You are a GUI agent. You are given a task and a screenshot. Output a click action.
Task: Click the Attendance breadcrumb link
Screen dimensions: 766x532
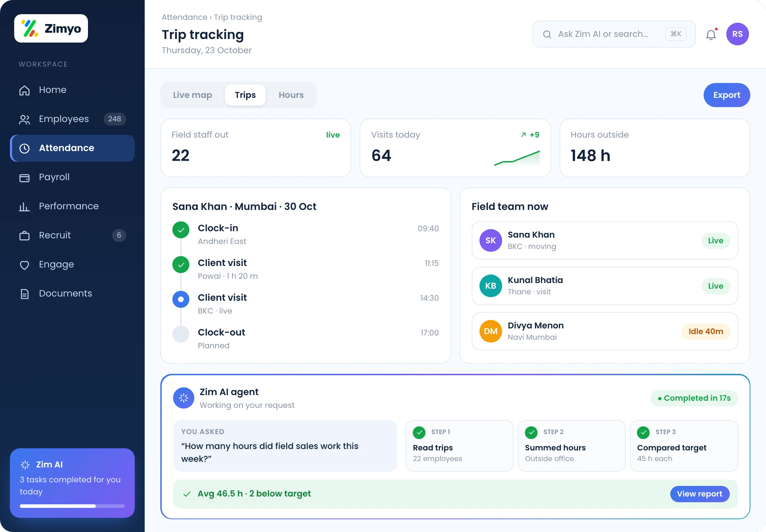pos(184,17)
